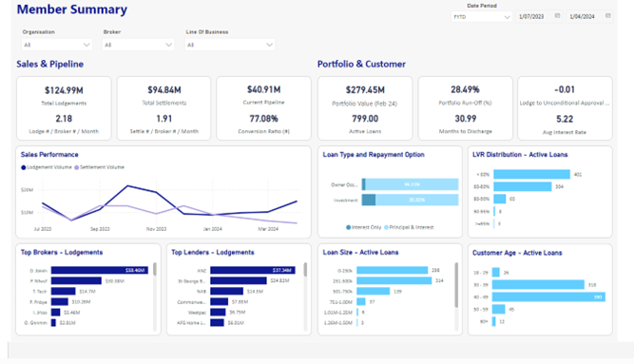634x364 pixels.
Task: Select the 80-90% LVR bar
Action: click(500, 199)
